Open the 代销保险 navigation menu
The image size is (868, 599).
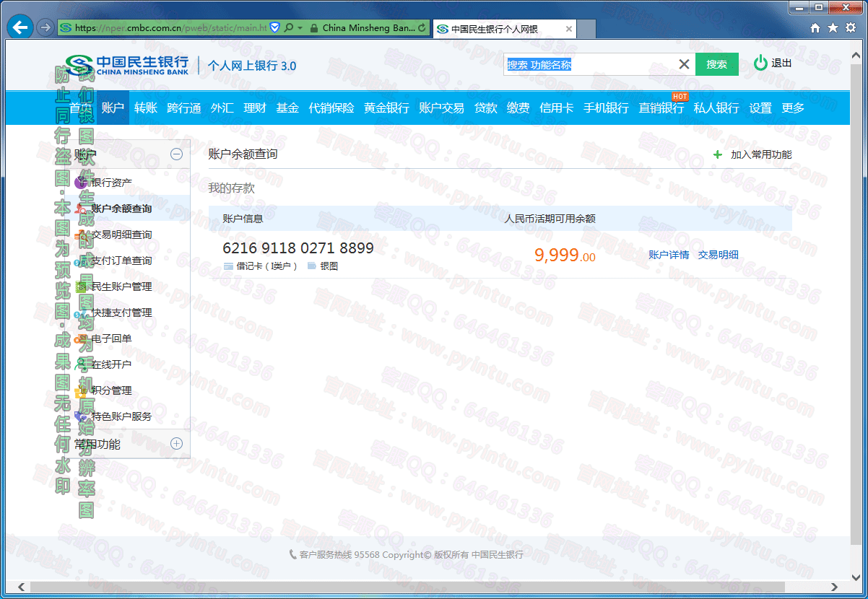[331, 108]
